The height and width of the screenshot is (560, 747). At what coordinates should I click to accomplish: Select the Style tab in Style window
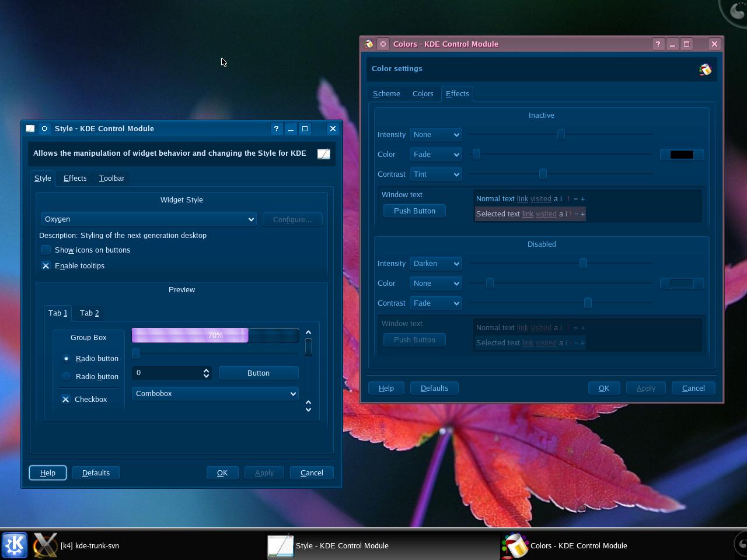click(43, 178)
